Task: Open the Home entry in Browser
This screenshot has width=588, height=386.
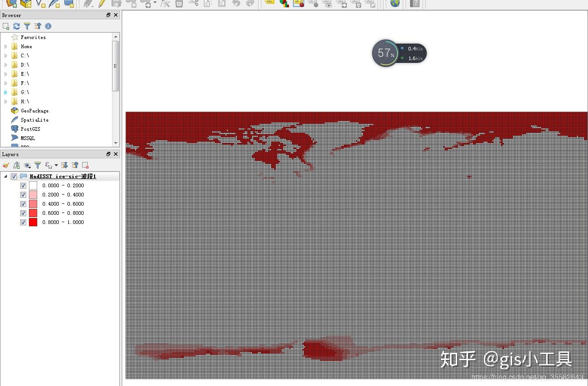Action: tap(26, 46)
